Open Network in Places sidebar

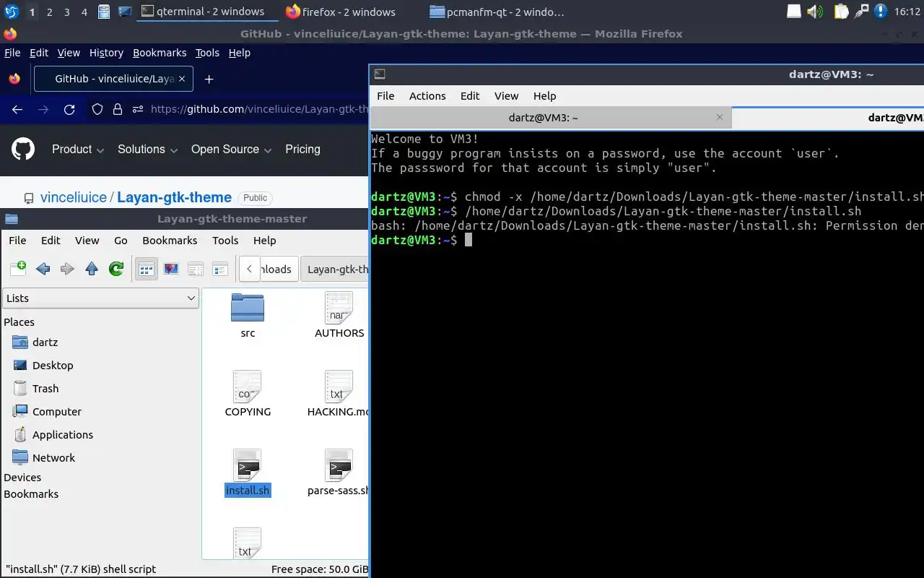[53, 457]
